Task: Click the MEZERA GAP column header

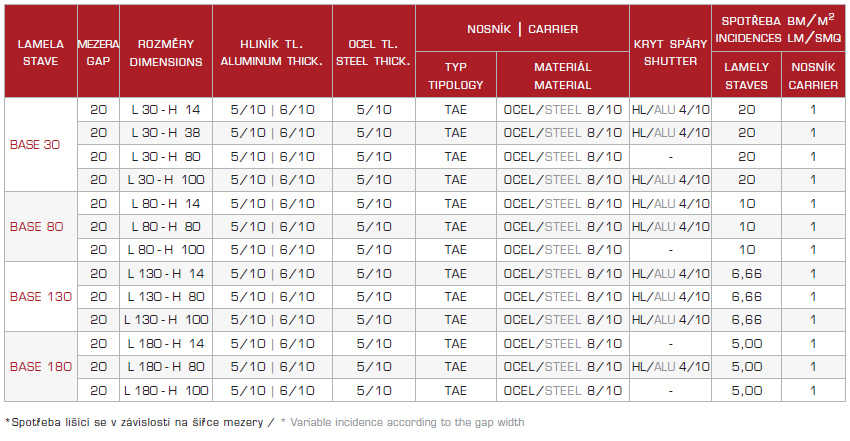Action: [98, 52]
